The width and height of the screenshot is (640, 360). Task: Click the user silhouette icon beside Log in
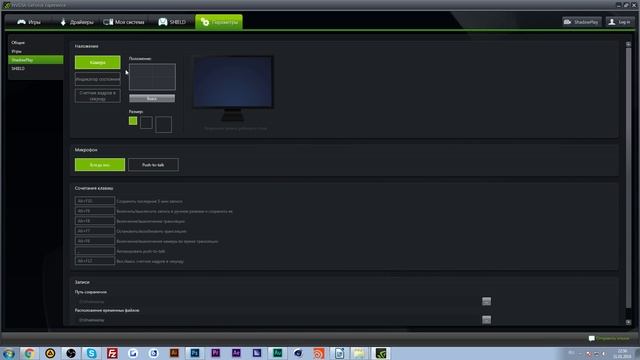(x=611, y=22)
